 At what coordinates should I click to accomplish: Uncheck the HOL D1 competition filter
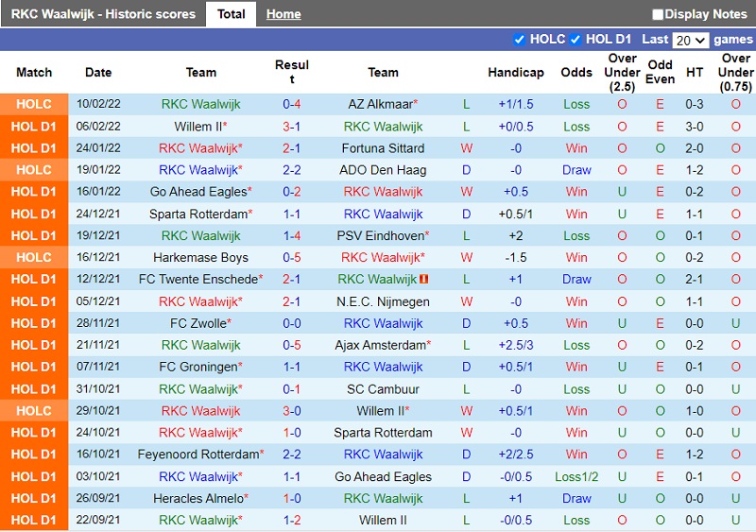click(x=576, y=40)
